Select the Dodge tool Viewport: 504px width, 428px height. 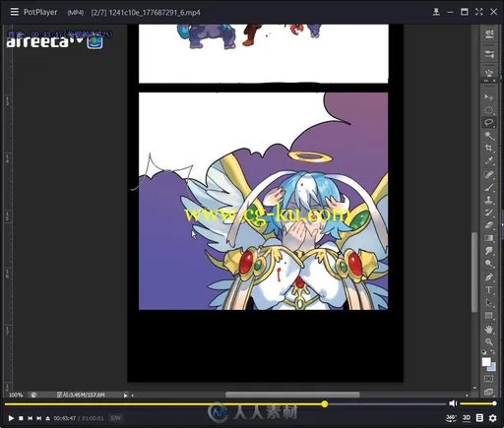point(488,264)
